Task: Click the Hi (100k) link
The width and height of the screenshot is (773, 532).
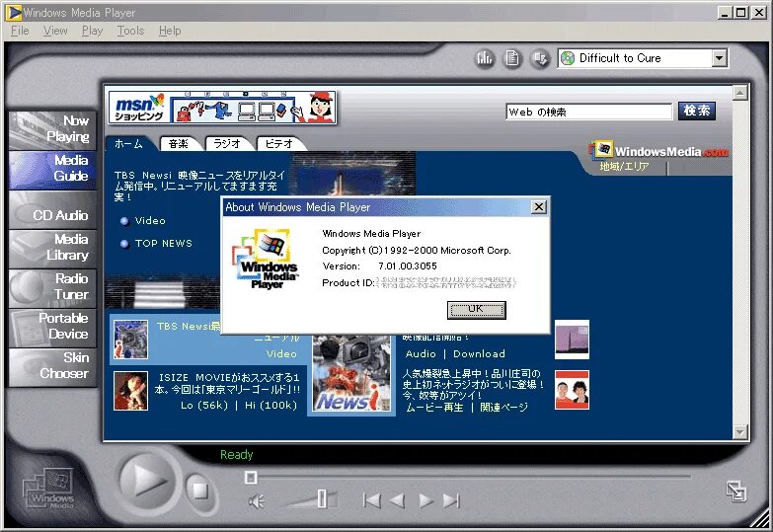Action: coord(271,406)
